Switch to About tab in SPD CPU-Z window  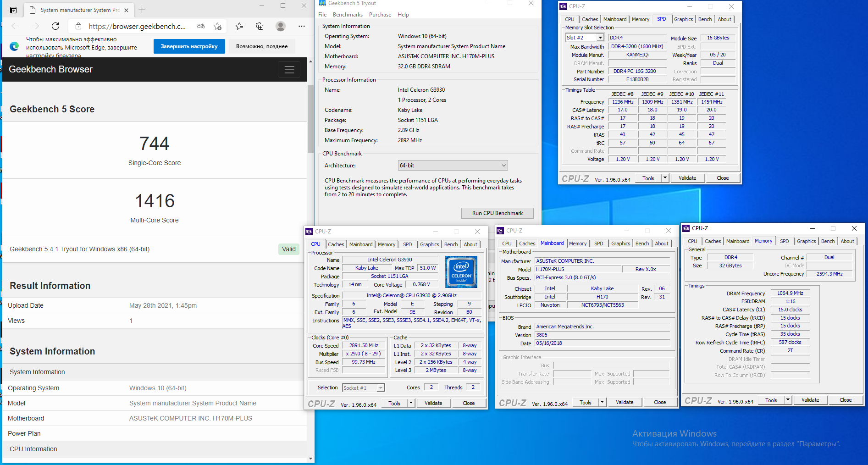click(724, 19)
